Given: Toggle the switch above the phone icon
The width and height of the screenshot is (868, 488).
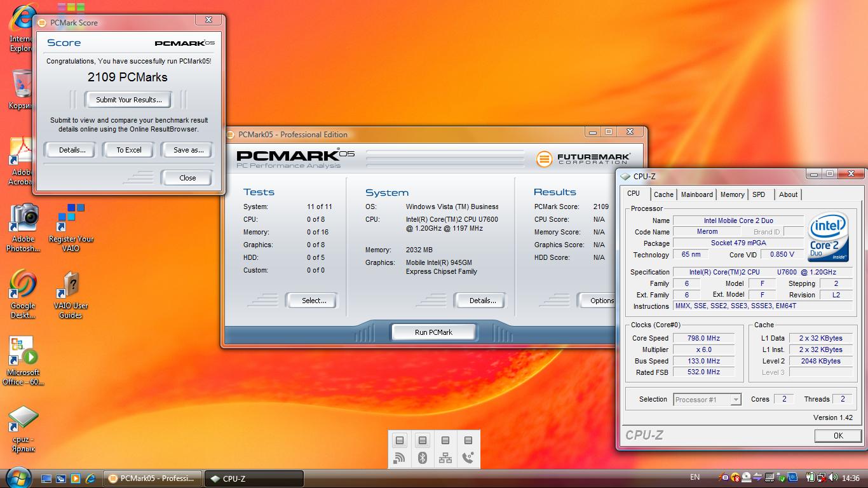Looking at the screenshot, I should tap(468, 440).
